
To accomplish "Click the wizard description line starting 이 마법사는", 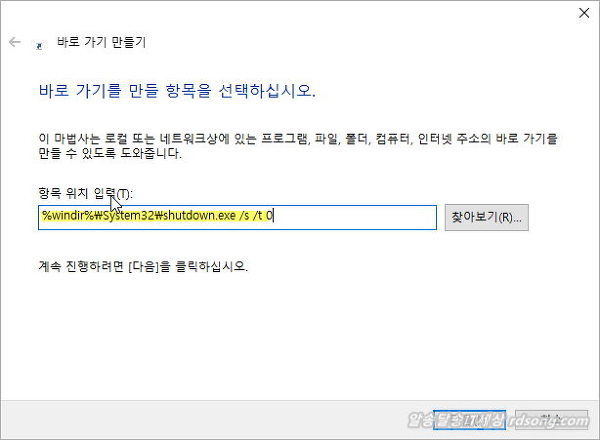I will tap(298, 139).
